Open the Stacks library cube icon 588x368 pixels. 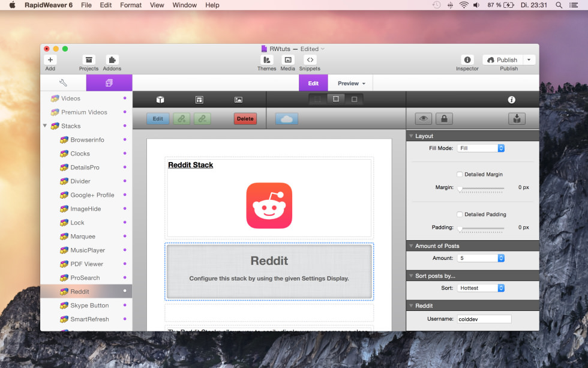coord(160,100)
